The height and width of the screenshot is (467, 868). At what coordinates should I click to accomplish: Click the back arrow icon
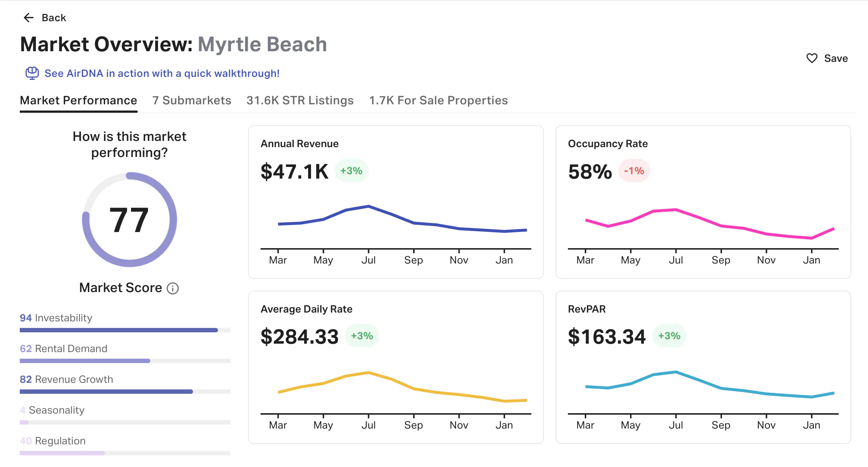(x=29, y=18)
